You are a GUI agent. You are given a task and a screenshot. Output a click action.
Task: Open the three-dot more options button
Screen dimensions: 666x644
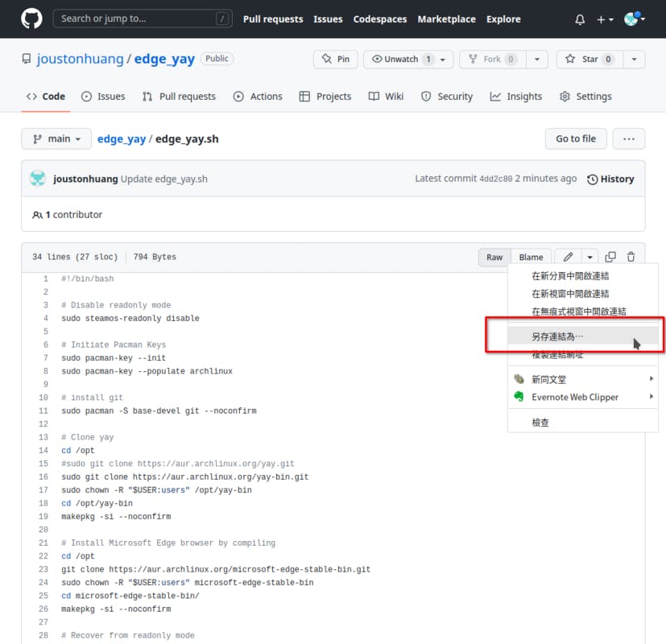[629, 138]
